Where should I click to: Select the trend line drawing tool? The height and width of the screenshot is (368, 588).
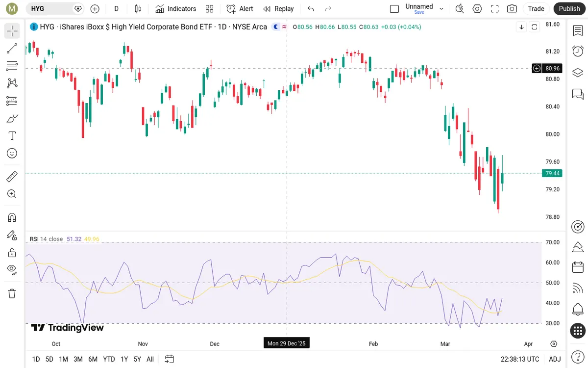tap(12, 48)
